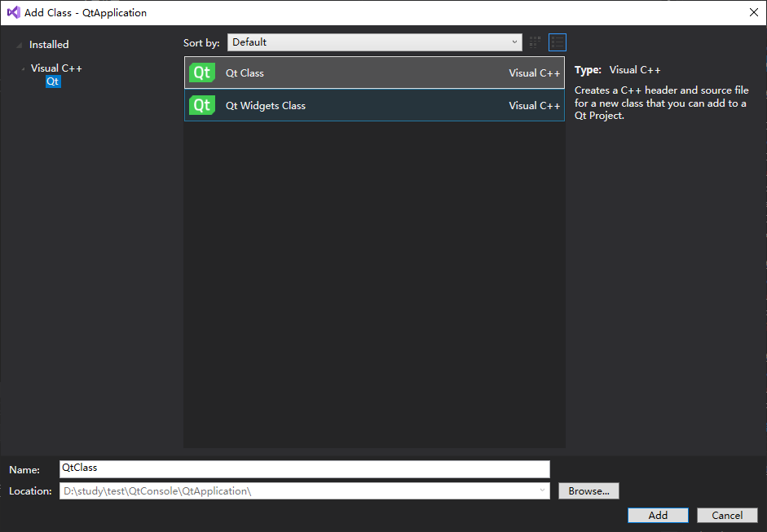Click the Location path field
The width and height of the screenshot is (767, 532).
click(x=298, y=490)
